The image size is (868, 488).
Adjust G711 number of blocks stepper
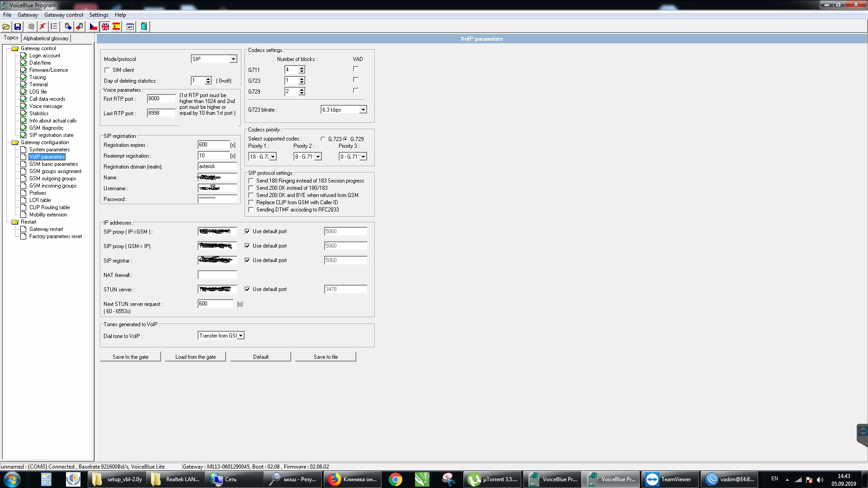click(x=302, y=70)
